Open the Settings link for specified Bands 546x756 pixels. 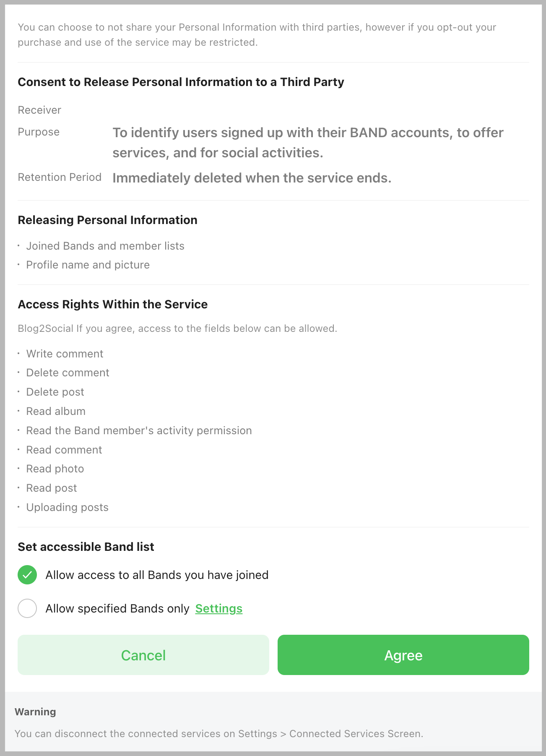218,608
